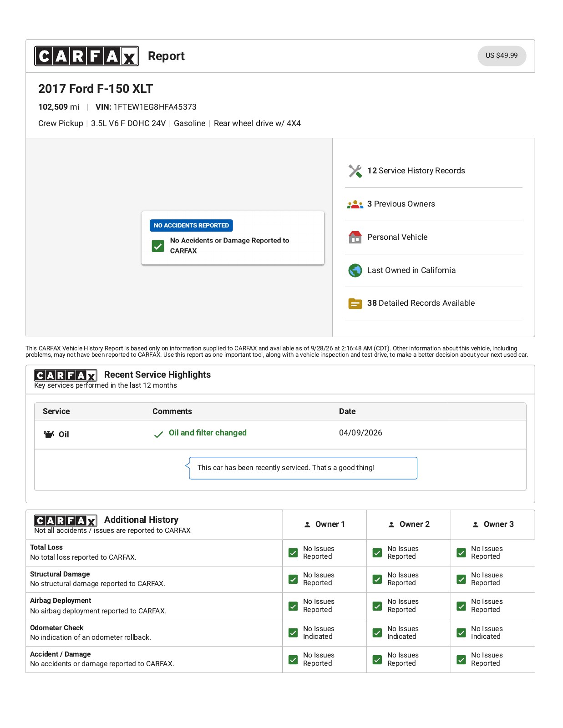Click the Structural Damage row label
The width and height of the screenshot is (563, 728).
coord(60,574)
